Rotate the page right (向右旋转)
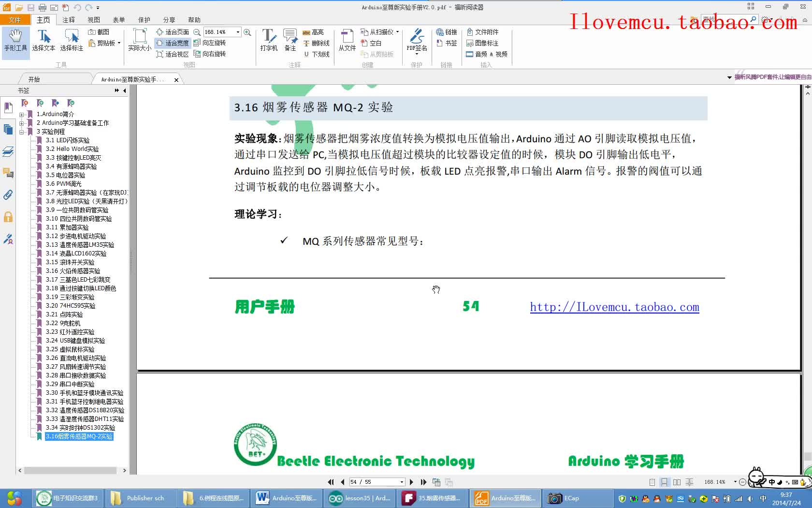Image resolution: width=812 pixels, height=508 pixels. click(x=210, y=54)
